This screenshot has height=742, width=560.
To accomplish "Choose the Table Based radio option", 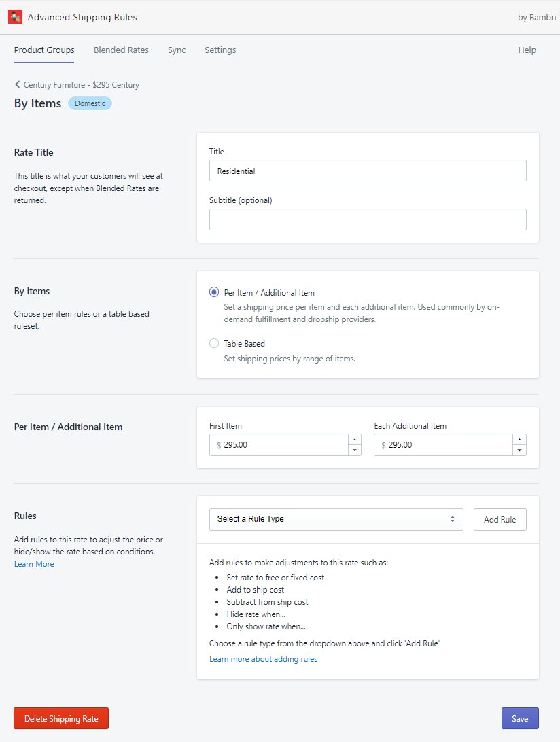I will click(x=214, y=344).
